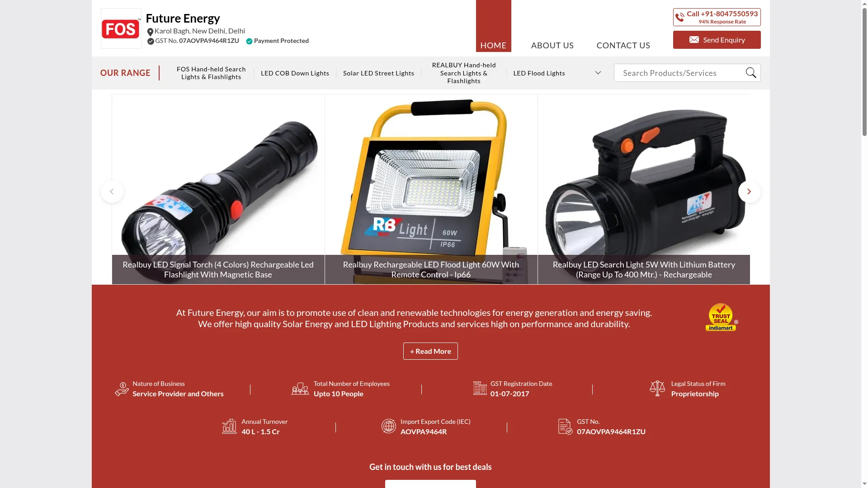Click the Total Number of Employees icon

click(x=300, y=389)
